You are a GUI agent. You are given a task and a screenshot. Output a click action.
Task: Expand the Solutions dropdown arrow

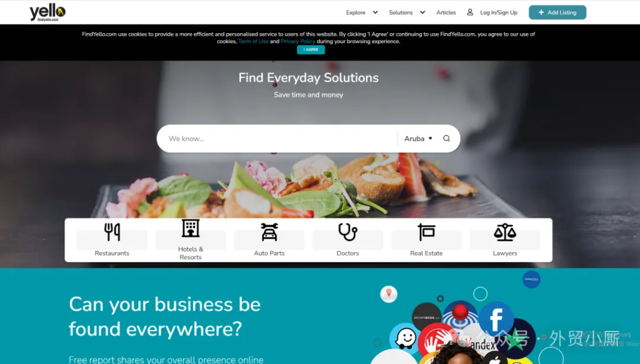422,12
